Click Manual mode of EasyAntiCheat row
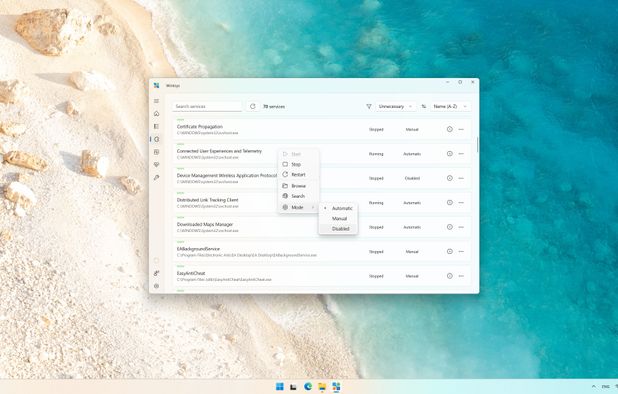618x394 pixels. click(x=412, y=276)
